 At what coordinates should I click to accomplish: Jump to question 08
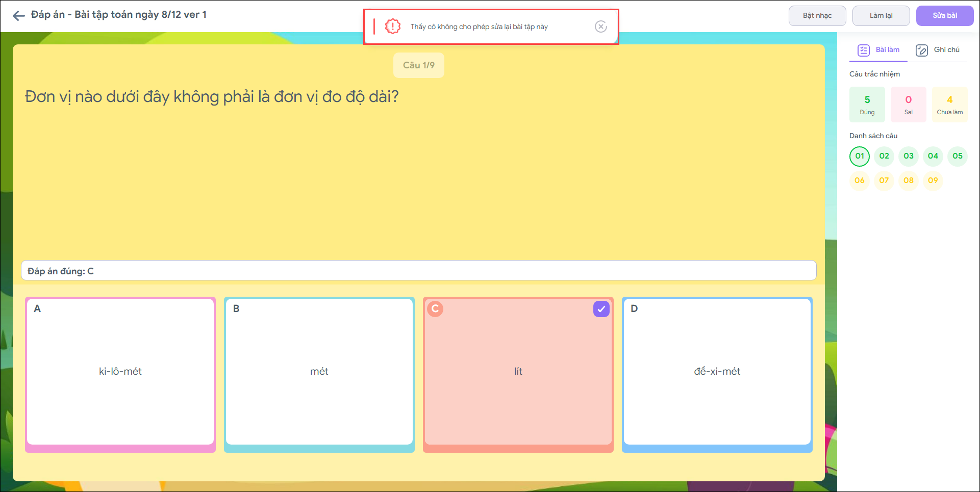coord(909,180)
